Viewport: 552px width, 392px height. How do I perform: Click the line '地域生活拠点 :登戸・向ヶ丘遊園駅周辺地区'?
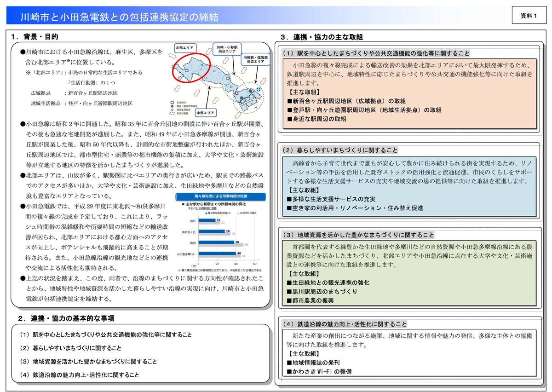click(81, 104)
